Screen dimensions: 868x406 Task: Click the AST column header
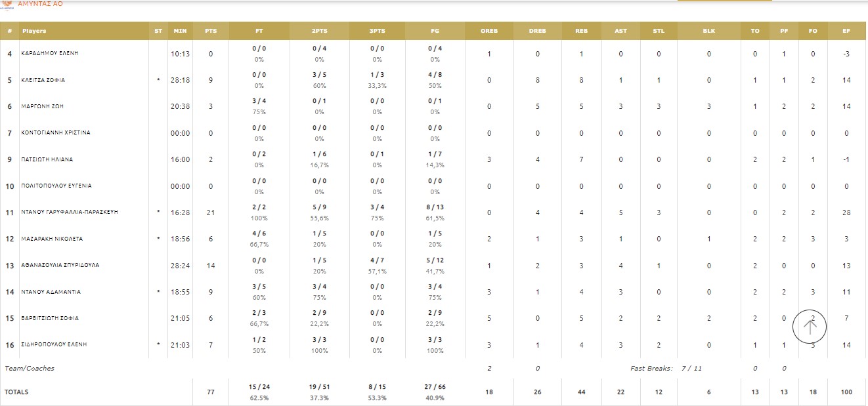pos(620,31)
